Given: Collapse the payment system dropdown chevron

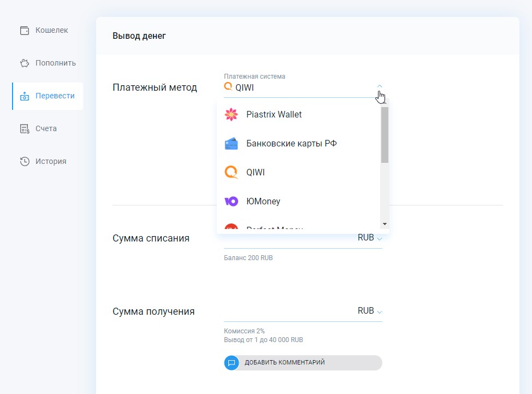Looking at the screenshot, I should pos(380,86).
